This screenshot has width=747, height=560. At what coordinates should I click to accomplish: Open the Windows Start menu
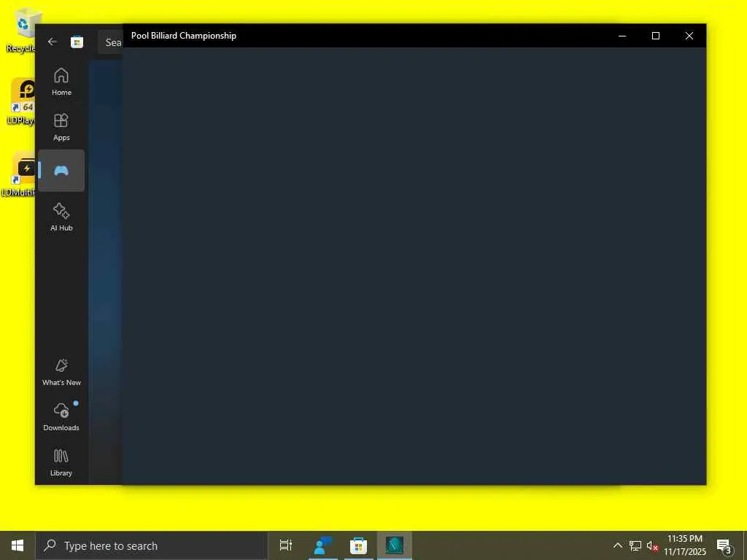[18, 545]
